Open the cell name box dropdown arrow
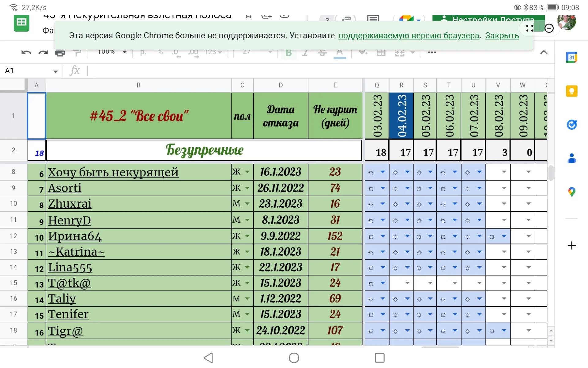The height and width of the screenshot is (368, 588). tap(55, 71)
